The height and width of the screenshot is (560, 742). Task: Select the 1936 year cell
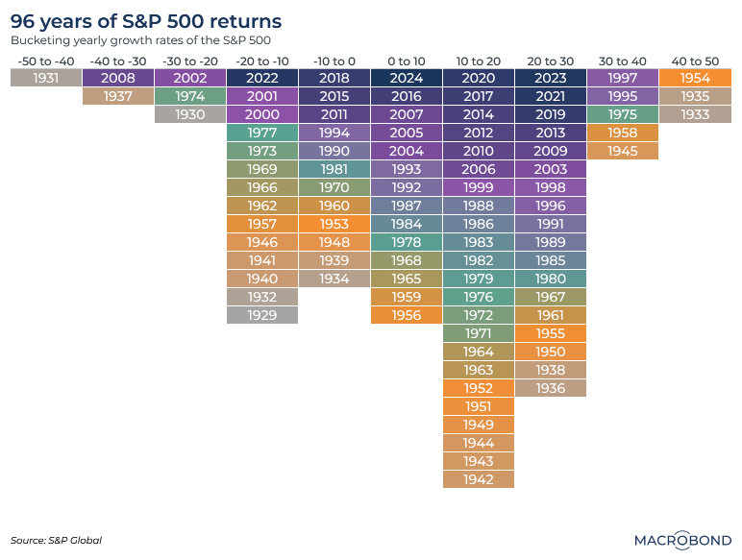click(551, 388)
